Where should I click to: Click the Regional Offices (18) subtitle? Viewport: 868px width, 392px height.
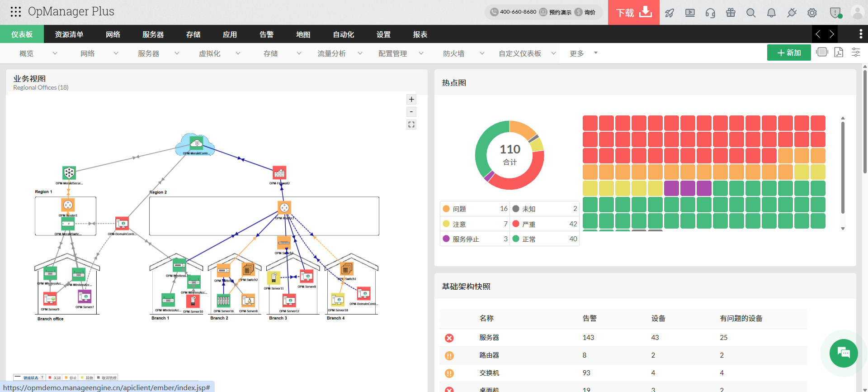[41, 88]
